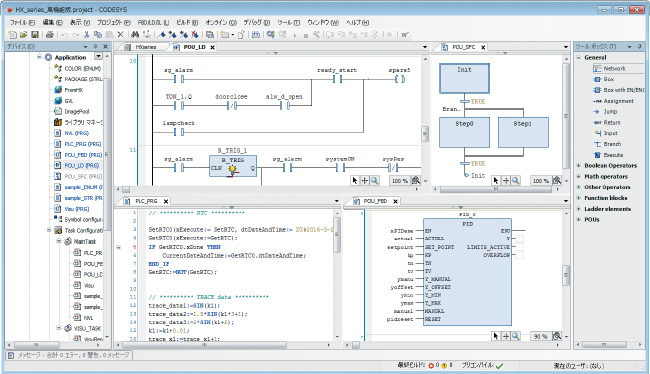650x374 pixels.
Task: Open the デバッグ menu
Action: [x=256, y=22]
